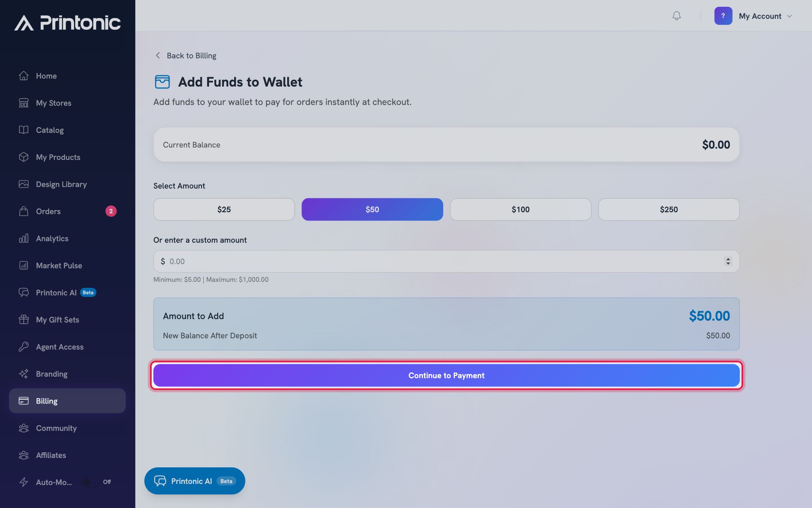
Task: Select the $50 amount button
Action: tap(372, 209)
